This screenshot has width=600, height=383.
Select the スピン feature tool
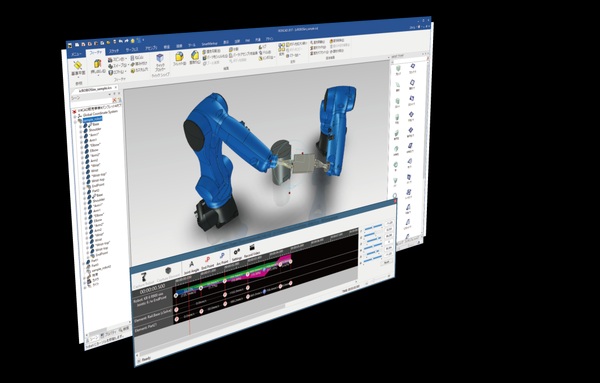[116, 60]
